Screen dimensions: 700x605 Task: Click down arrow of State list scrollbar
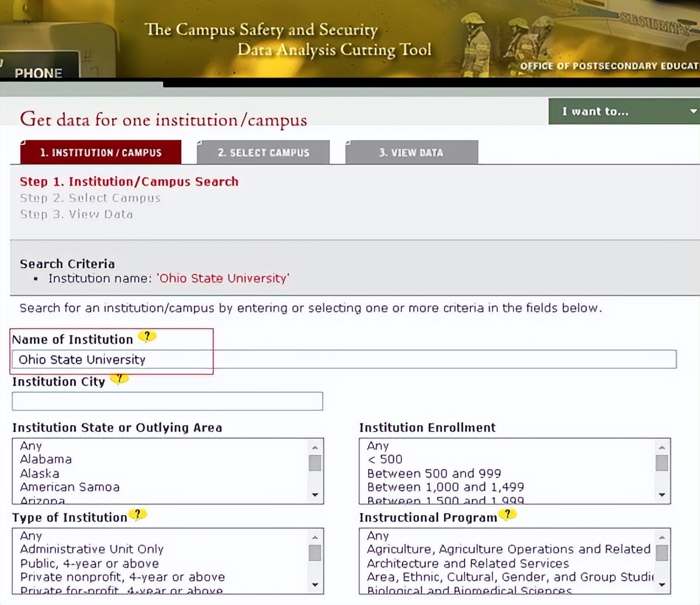[315, 495]
